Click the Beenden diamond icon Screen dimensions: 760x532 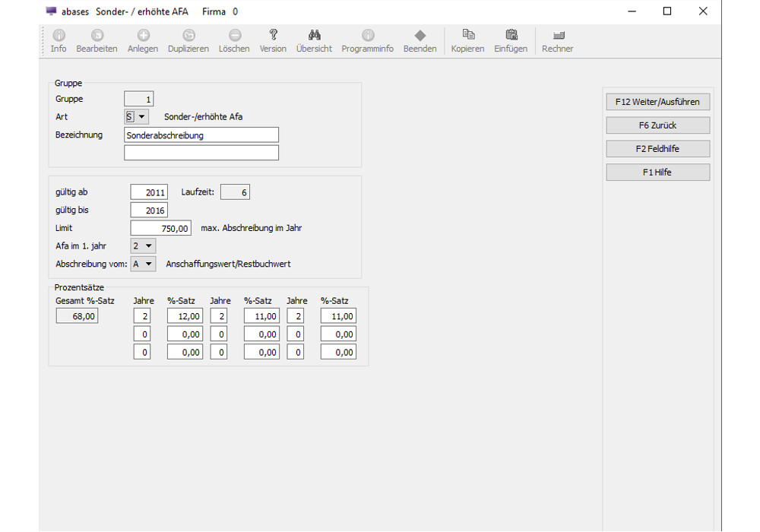[420, 36]
